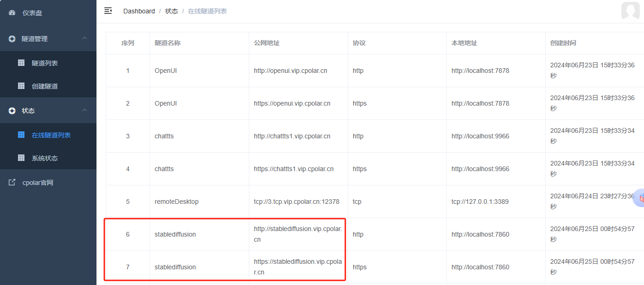Click the sequence number 5 cell

pyautogui.click(x=128, y=202)
